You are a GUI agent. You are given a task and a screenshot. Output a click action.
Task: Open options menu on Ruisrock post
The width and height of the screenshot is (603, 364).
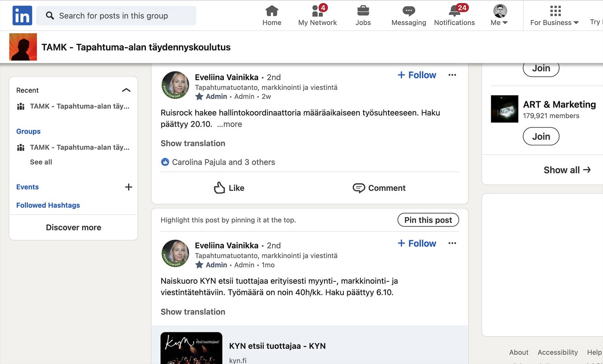[452, 75]
